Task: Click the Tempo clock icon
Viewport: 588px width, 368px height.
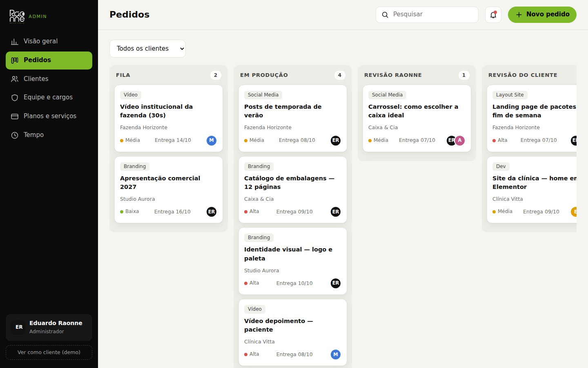Action: (x=15, y=135)
